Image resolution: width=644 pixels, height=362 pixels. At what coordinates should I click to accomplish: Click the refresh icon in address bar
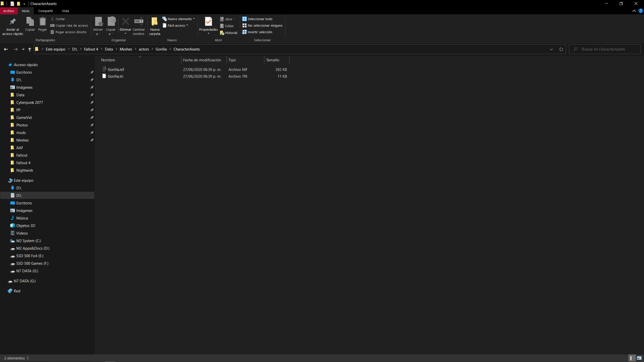click(x=561, y=49)
